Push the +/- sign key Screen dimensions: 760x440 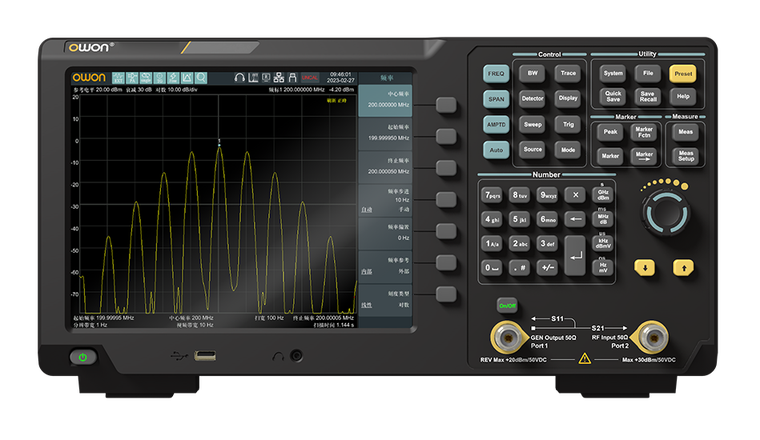tap(547, 267)
